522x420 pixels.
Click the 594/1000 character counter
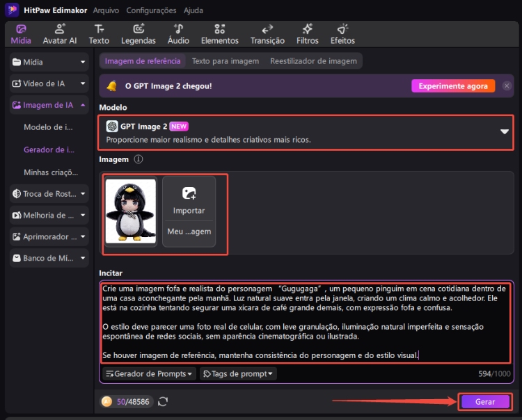[x=494, y=374]
